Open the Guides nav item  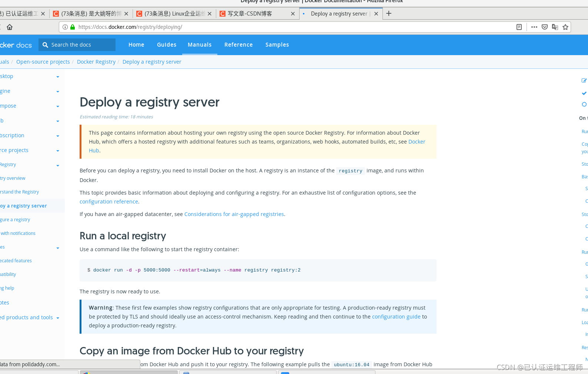[167, 45]
